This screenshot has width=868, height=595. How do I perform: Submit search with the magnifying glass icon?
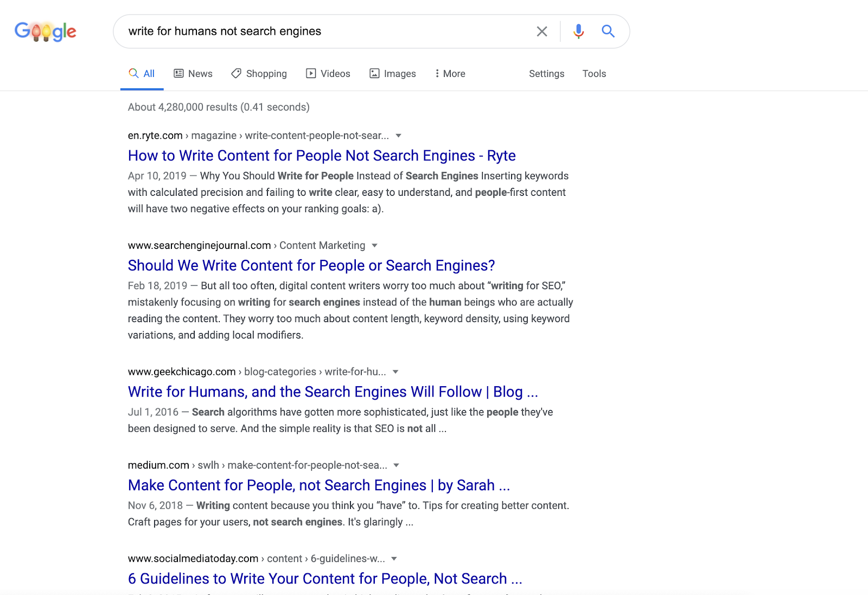pos(608,31)
